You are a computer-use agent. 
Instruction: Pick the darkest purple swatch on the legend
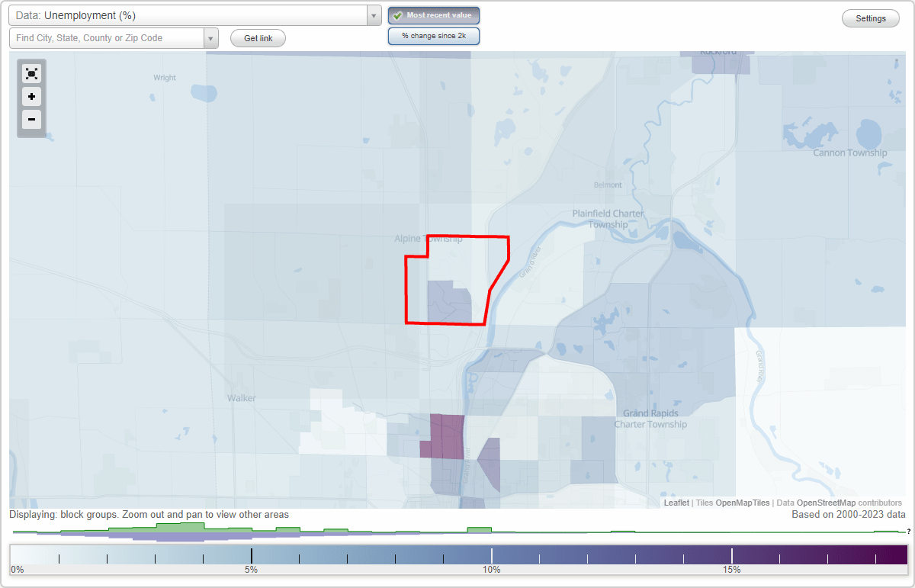(x=900, y=556)
